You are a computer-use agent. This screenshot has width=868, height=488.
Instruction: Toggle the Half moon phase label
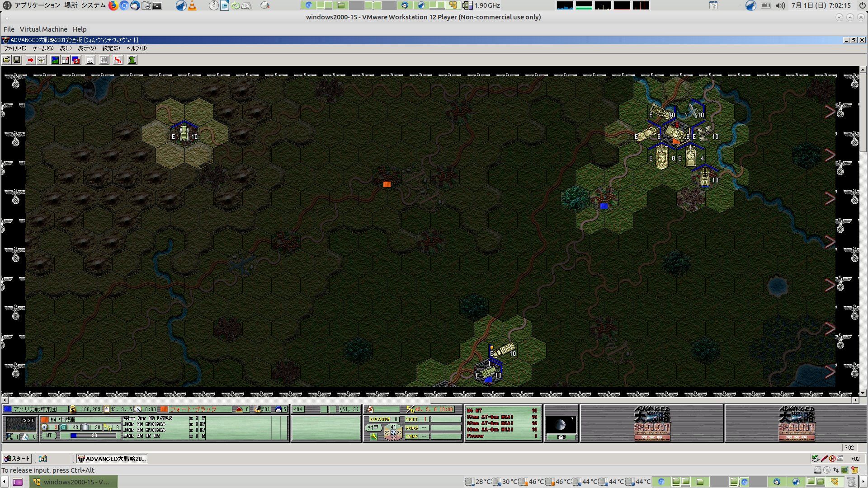pos(561,437)
